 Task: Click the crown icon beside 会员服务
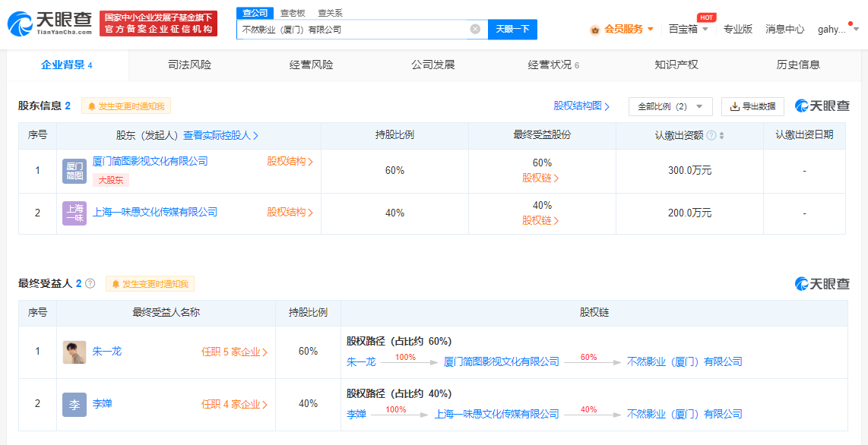(x=595, y=30)
